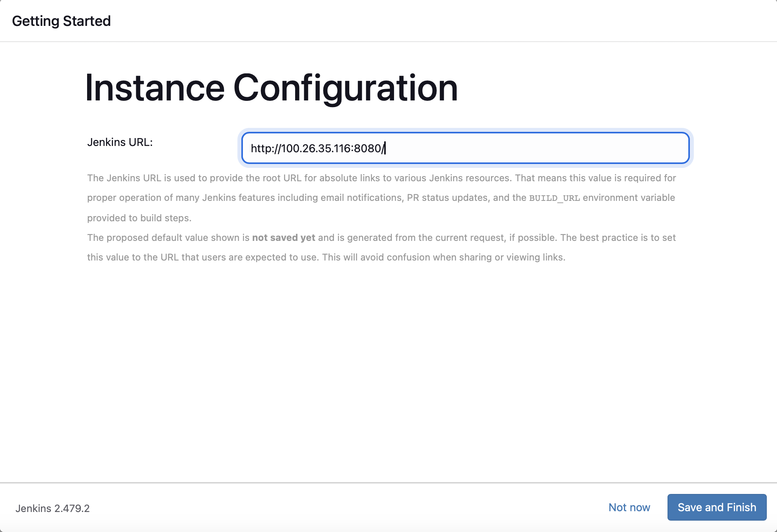Image resolution: width=777 pixels, height=532 pixels.
Task: Focus the Jenkins URL input field
Action: coord(465,148)
